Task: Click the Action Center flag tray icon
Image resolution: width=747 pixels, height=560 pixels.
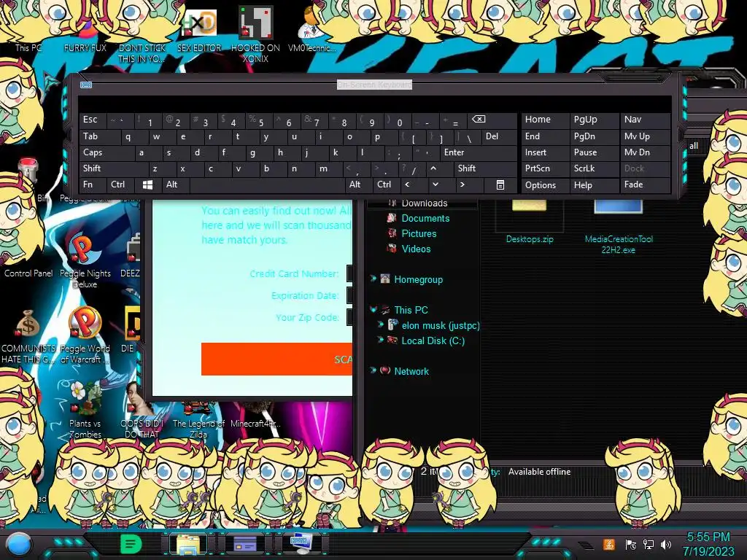Action: (631, 544)
